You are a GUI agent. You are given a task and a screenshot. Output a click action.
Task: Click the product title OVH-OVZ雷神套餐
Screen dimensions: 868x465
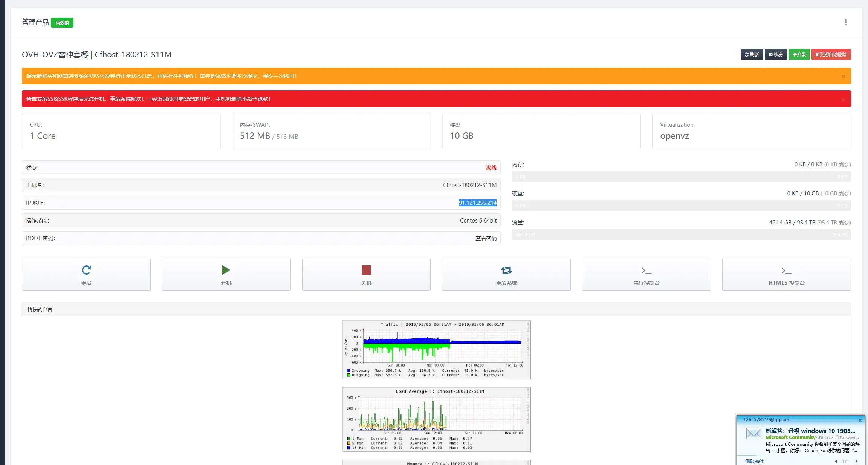point(55,55)
